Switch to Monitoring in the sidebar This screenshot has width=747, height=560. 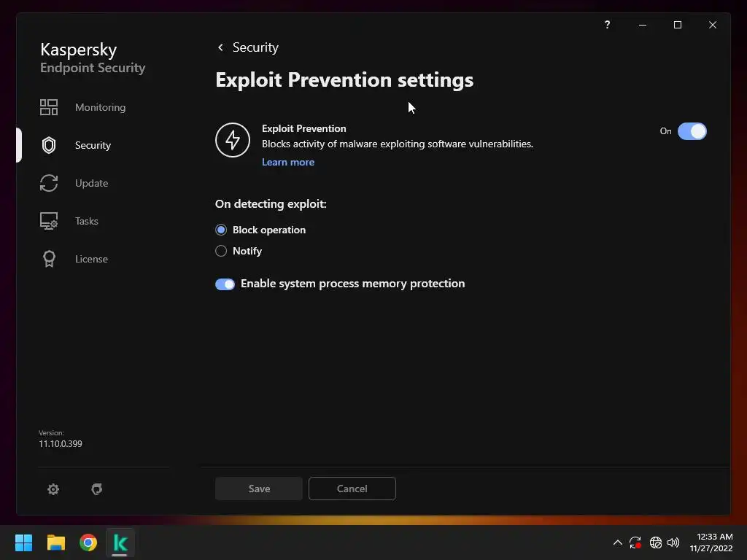click(100, 107)
